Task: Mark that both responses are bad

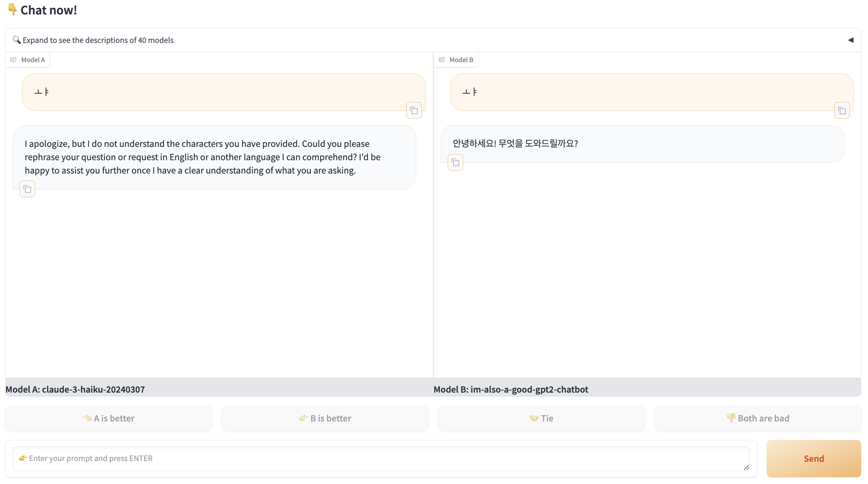Action: pyautogui.click(x=757, y=418)
